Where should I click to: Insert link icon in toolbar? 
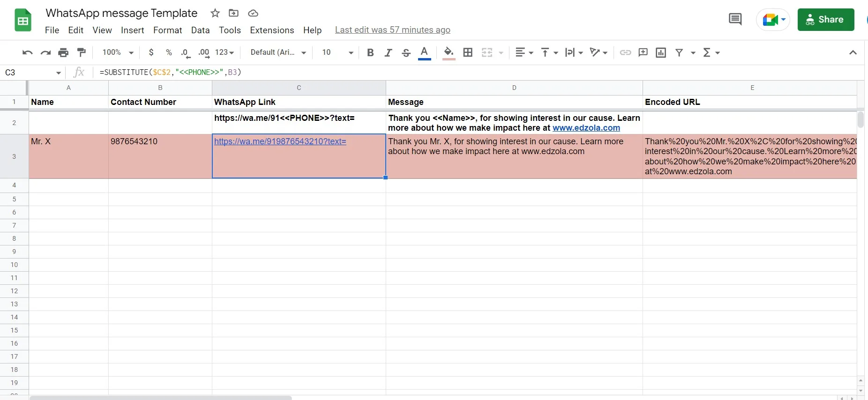tap(625, 52)
